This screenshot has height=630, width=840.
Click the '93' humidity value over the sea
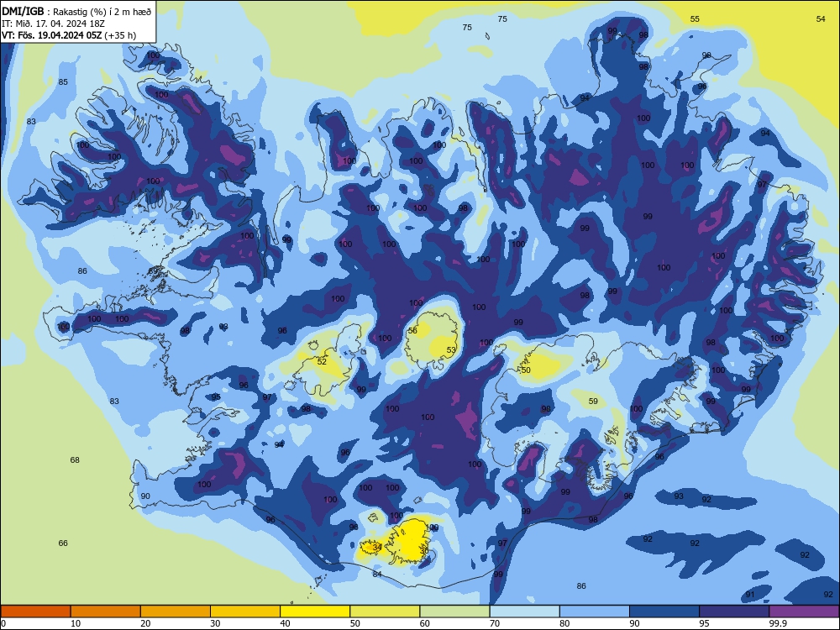coord(679,496)
